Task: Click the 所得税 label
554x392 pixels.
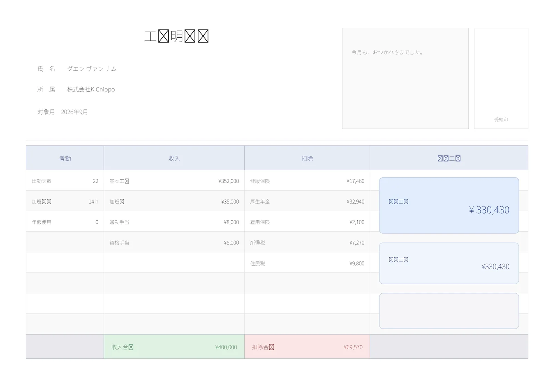Action: point(258,243)
